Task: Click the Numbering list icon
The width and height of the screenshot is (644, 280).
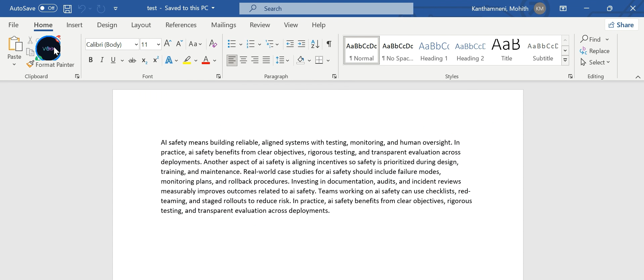Action: [250, 44]
